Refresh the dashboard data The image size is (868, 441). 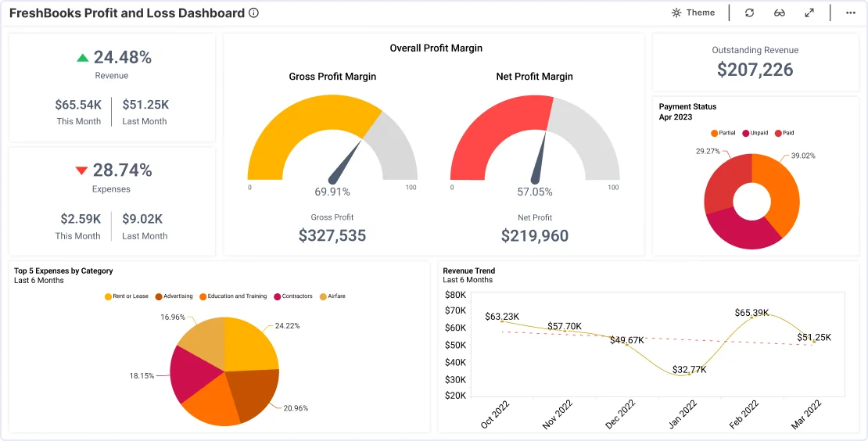click(x=749, y=13)
